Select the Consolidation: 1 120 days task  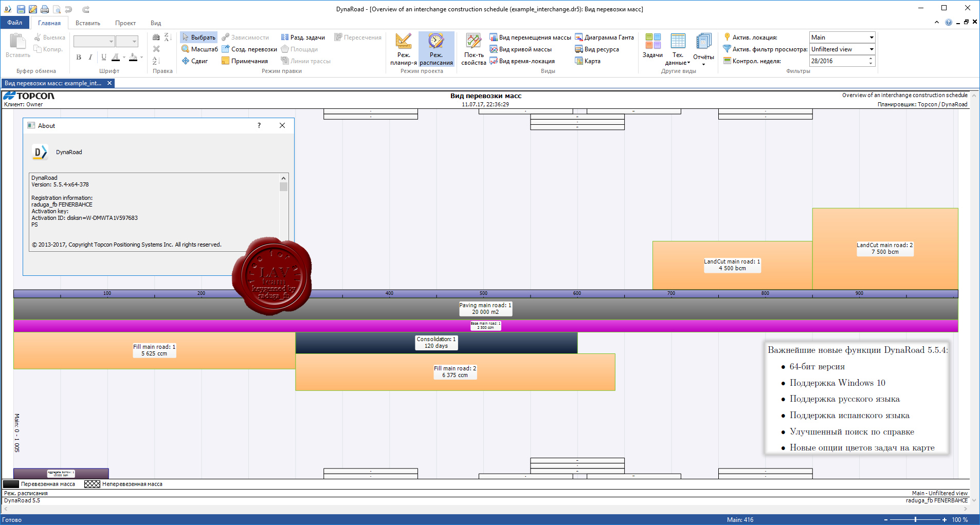(436, 343)
